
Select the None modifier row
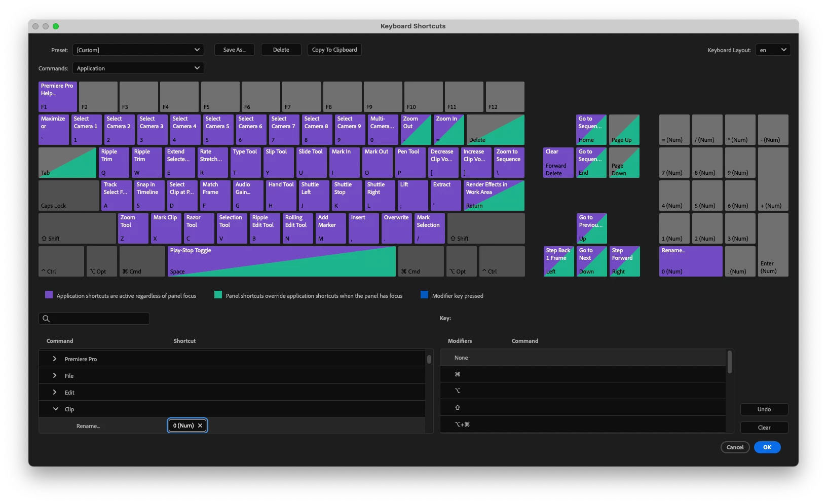coord(583,358)
